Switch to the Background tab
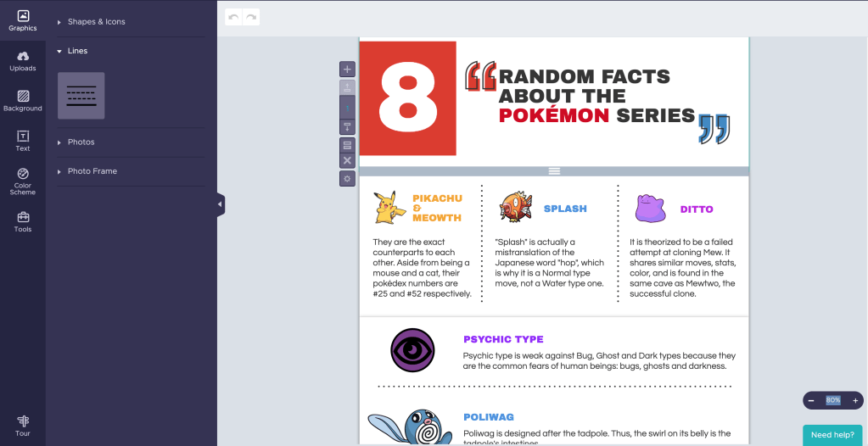868x446 pixels. (23, 101)
